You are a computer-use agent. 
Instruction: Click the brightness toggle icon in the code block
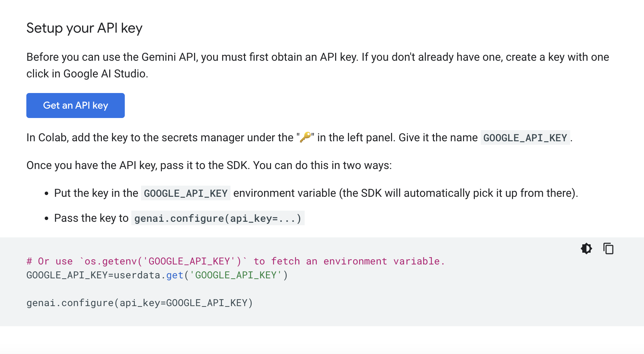[586, 248]
